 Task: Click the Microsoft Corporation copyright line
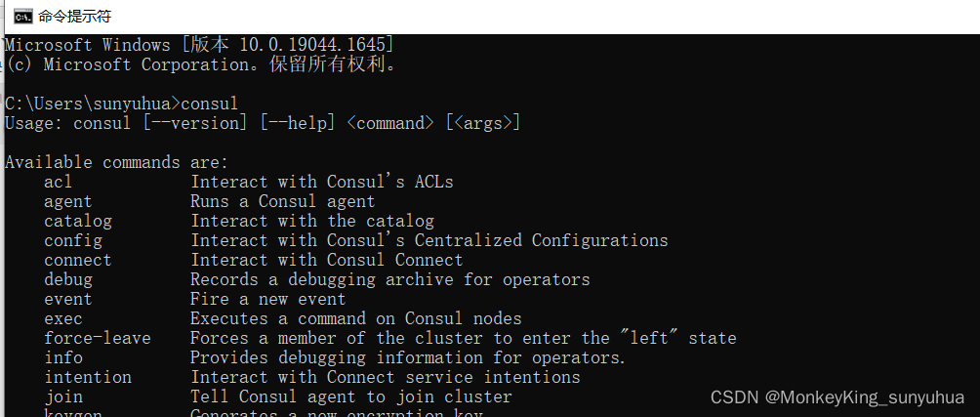click(x=201, y=64)
